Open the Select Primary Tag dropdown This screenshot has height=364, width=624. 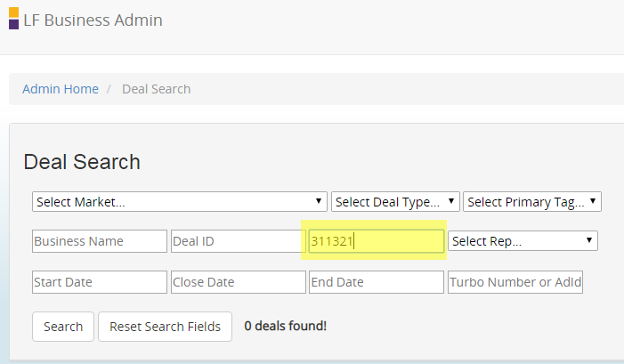532,202
